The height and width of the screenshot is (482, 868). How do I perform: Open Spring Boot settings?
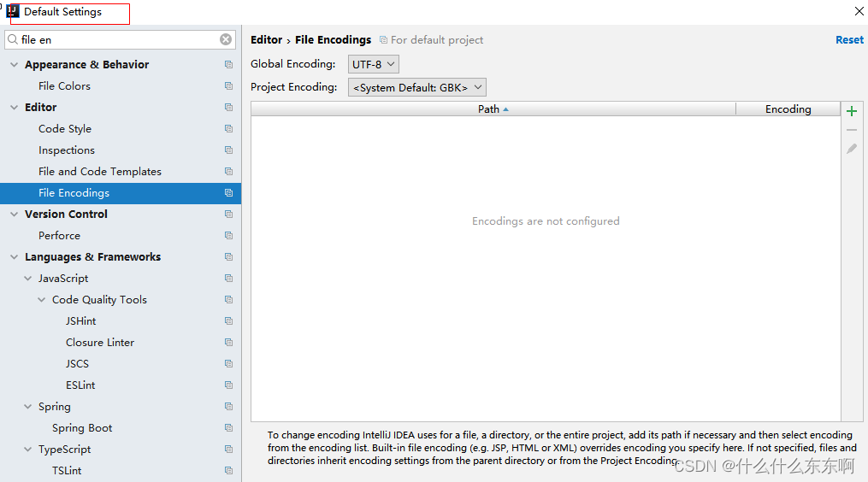(82, 428)
